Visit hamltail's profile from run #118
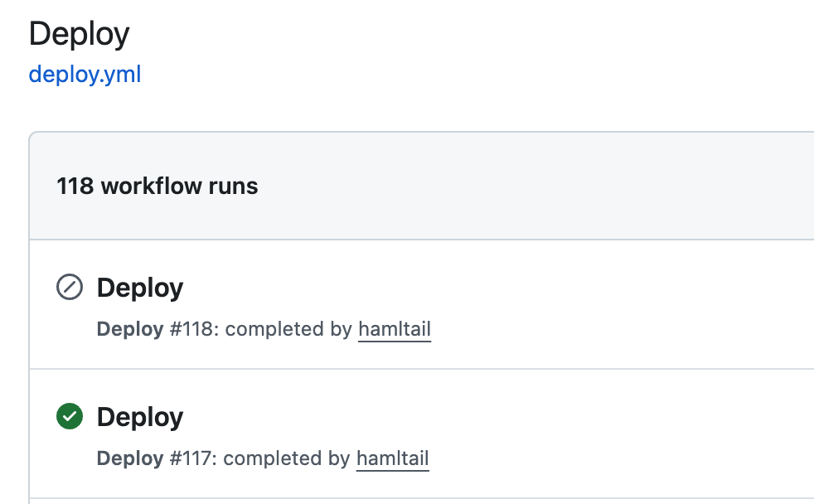 click(394, 329)
